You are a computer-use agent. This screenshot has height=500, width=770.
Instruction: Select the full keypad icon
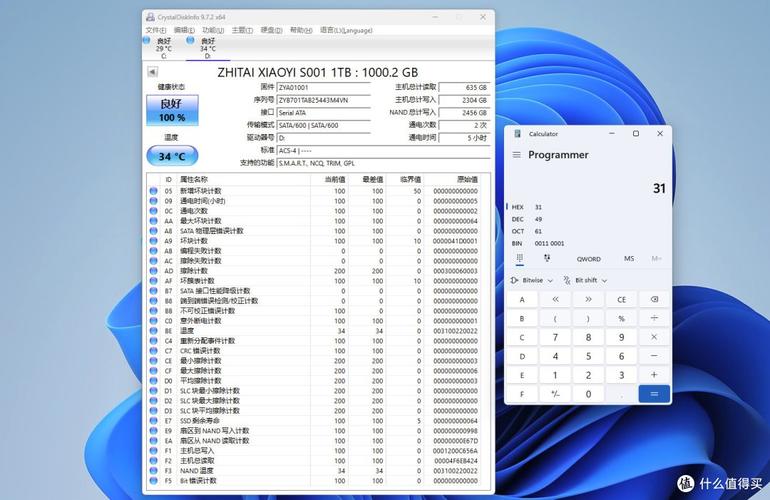point(519,258)
